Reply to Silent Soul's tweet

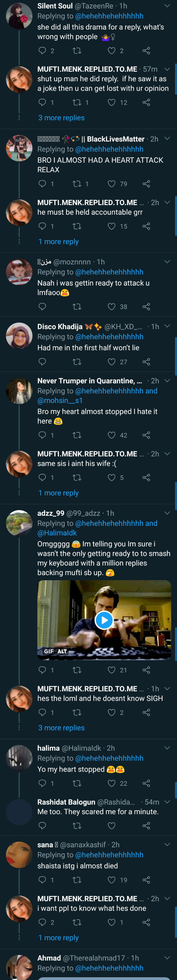coord(42,51)
